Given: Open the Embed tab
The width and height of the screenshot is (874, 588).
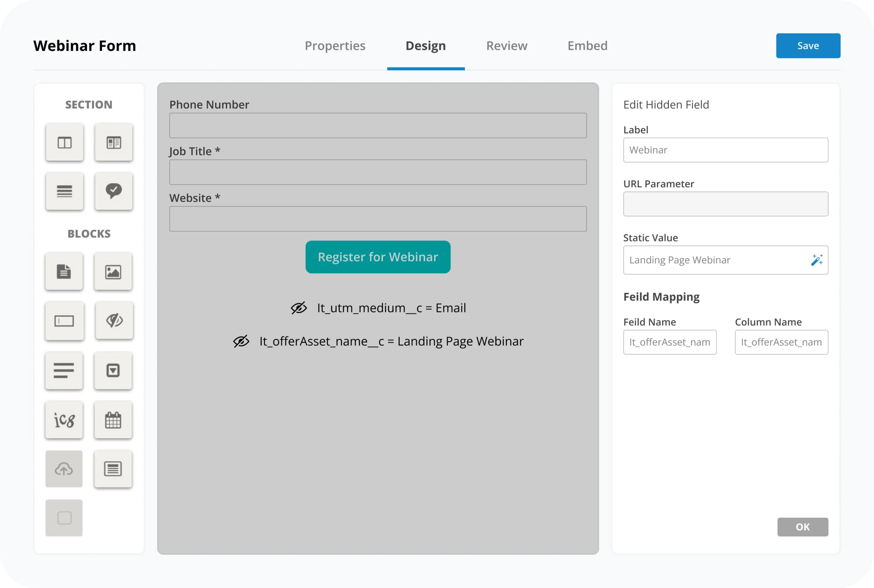Looking at the screenshot, I should [x=587, y=46].
